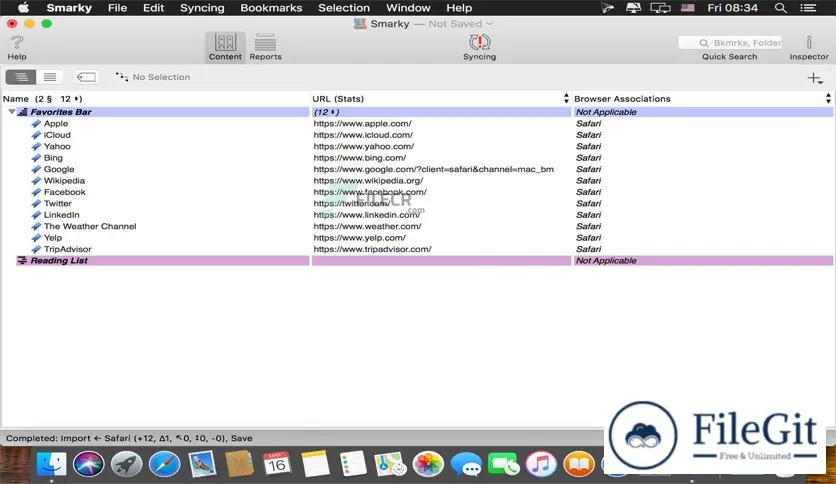Image resolution: width=836 pixels, height=484 pixels.
Task: Open Launchpad from the Dock
Action: pos(126,464)
